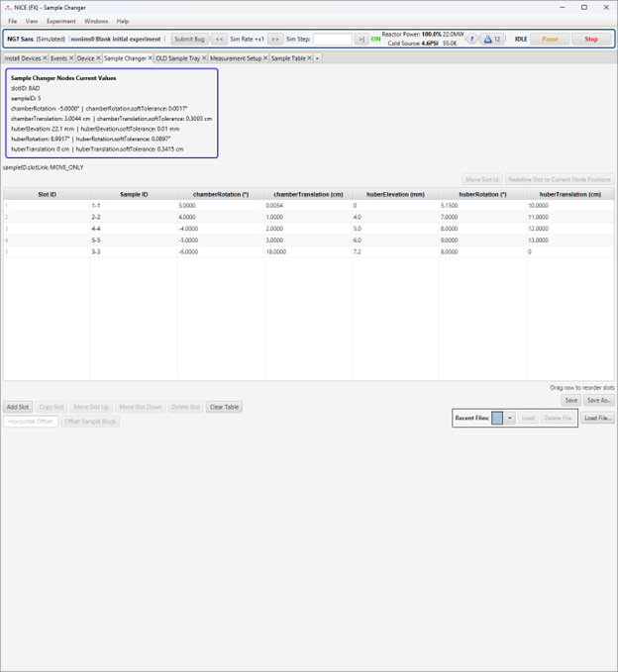Open the Experiment menu
The width and height of the screenshot is (618, 672).
60,21
